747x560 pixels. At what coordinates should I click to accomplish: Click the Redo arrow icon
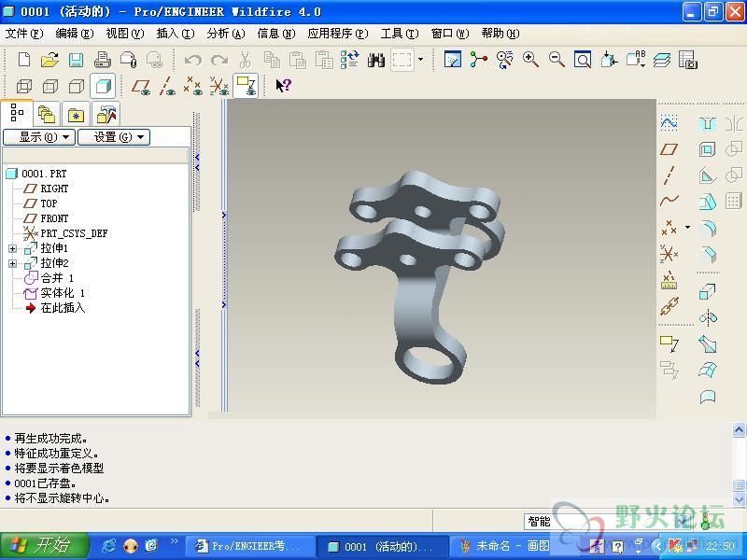pos(219,60)
